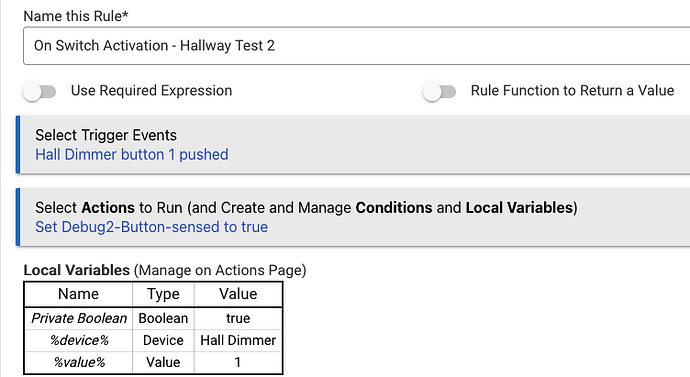The height and width of the screenshot is (377, 690).
Task: Click the Local Variables heading text
Action: [77, 270]
